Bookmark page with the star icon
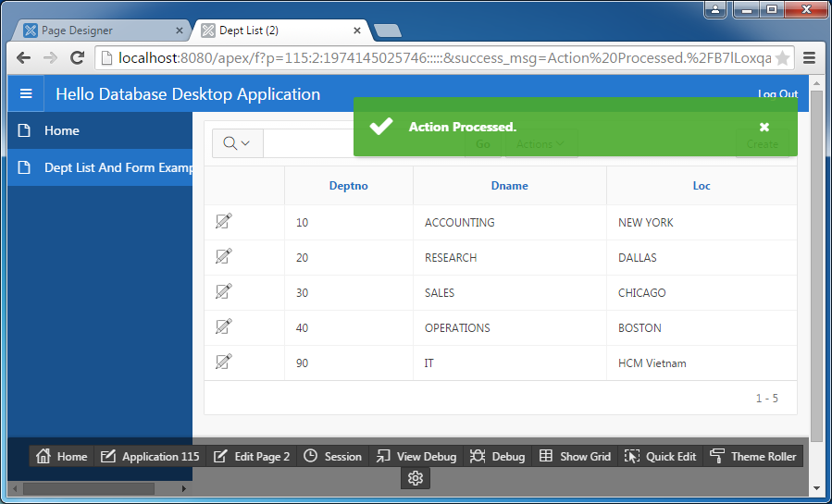This screenshot has height=504, width=832. click(782, 57)
